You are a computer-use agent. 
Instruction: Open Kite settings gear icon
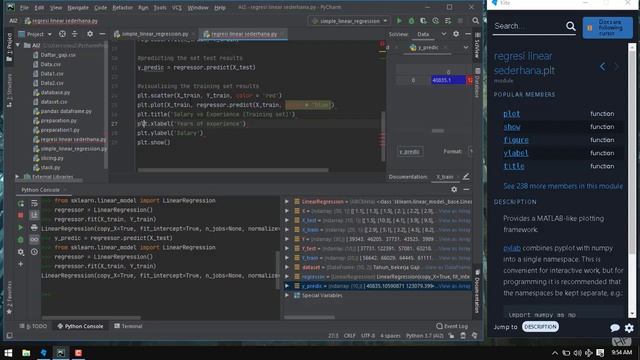[629, 328]
